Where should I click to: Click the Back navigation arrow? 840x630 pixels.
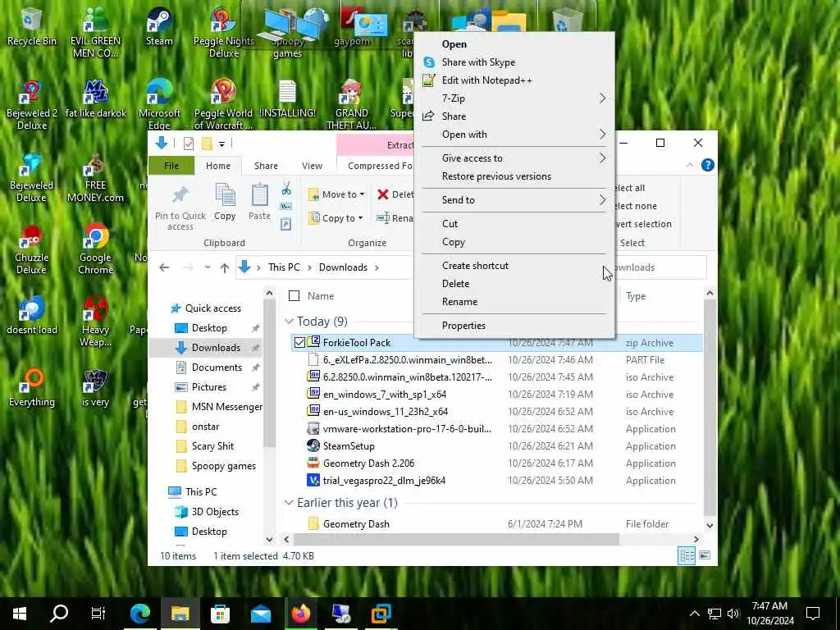(x=164, y=267)
